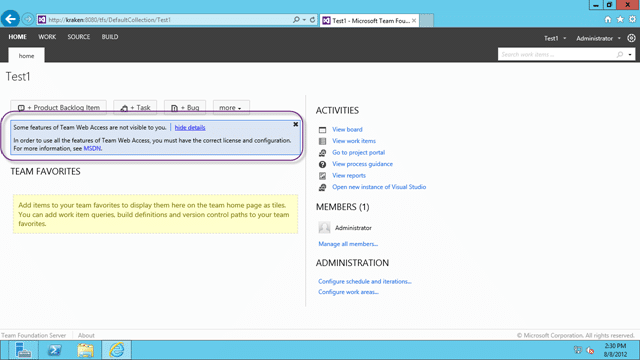Expand the Test1 project dropdown

coord(564,38)
